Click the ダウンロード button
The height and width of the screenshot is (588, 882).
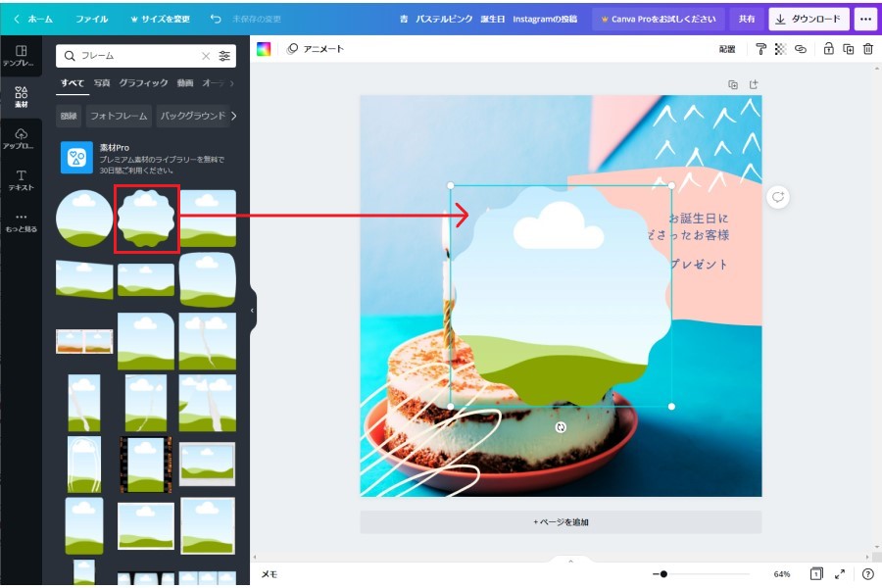(x=808, y=19)
